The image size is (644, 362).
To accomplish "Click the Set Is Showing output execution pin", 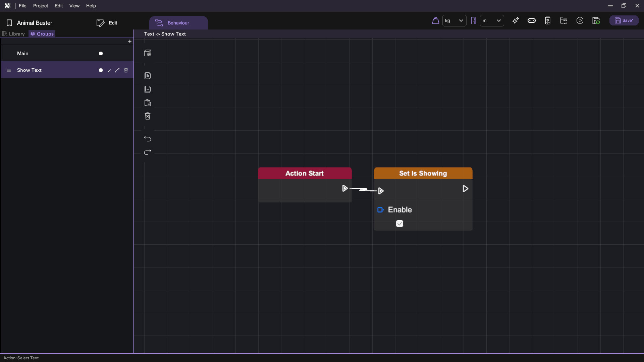I will pos(465,189).
